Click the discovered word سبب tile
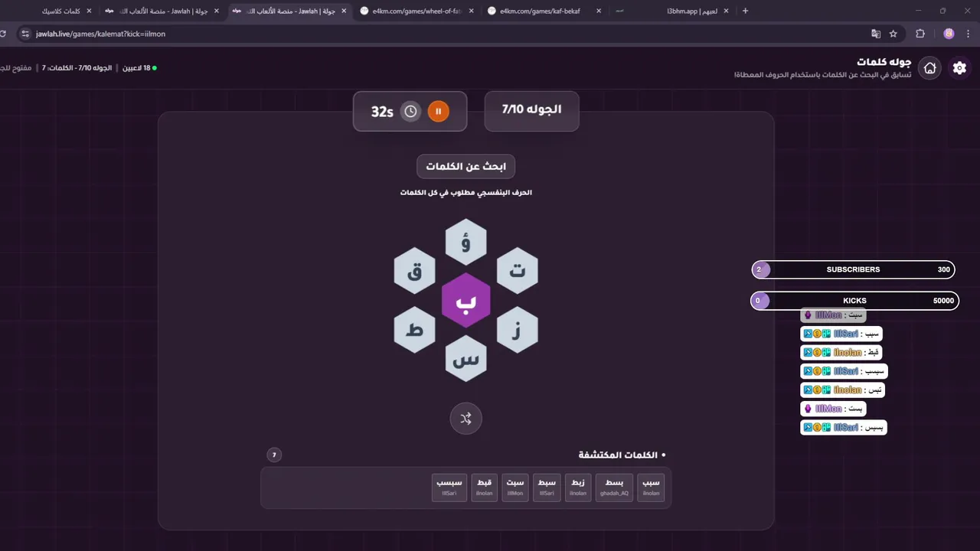This screenshot has height=551, width=980. (651, 487)
